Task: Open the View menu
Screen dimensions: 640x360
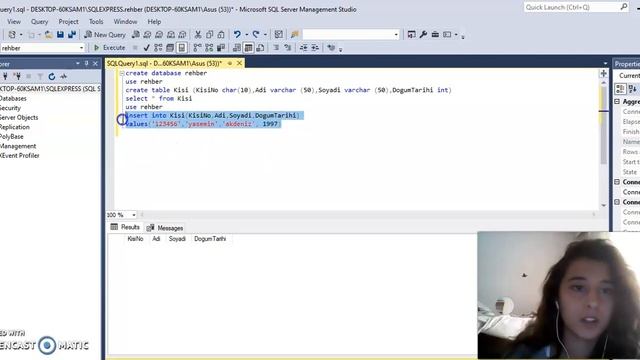Action: 13,22
